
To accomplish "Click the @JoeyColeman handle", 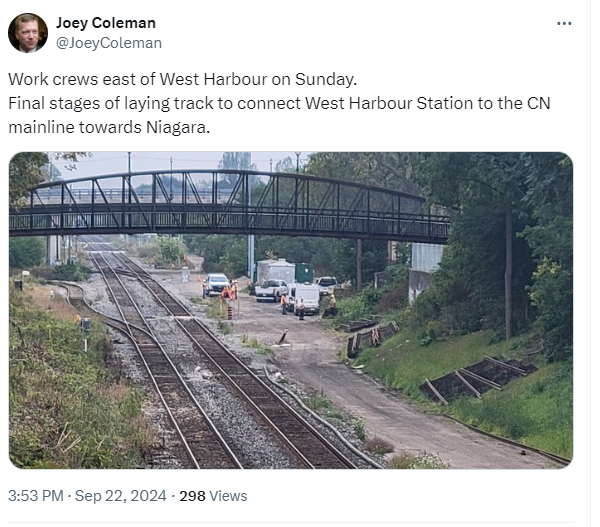I will point(108,43).
